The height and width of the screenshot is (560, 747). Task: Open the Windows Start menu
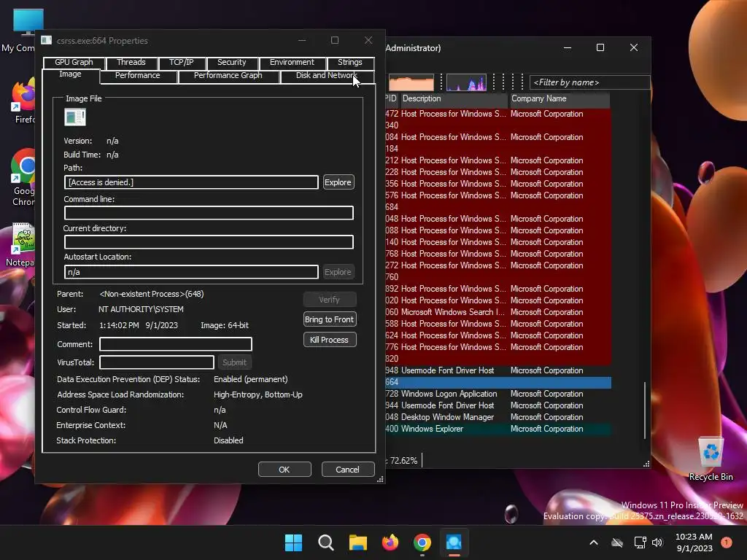[x=293, y=542]
